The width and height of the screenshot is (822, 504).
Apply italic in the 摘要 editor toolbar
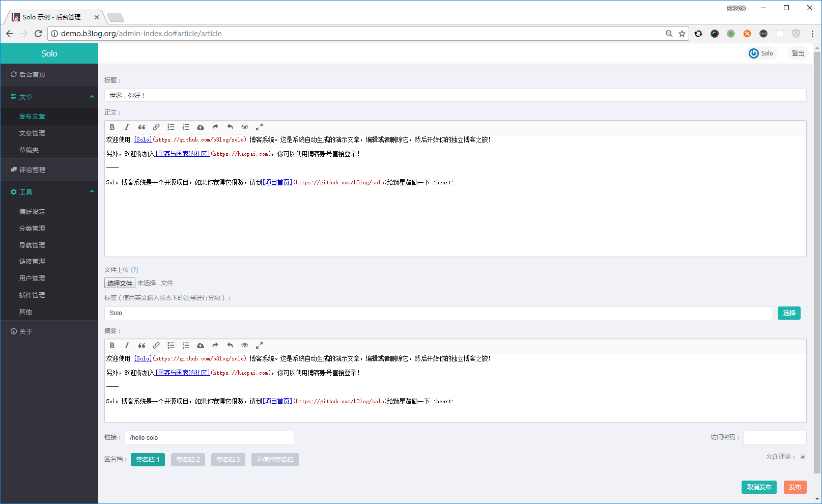tap(127, 346)
